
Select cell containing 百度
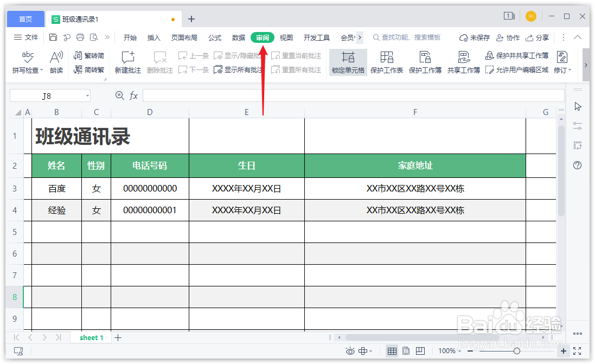[56, 189]
